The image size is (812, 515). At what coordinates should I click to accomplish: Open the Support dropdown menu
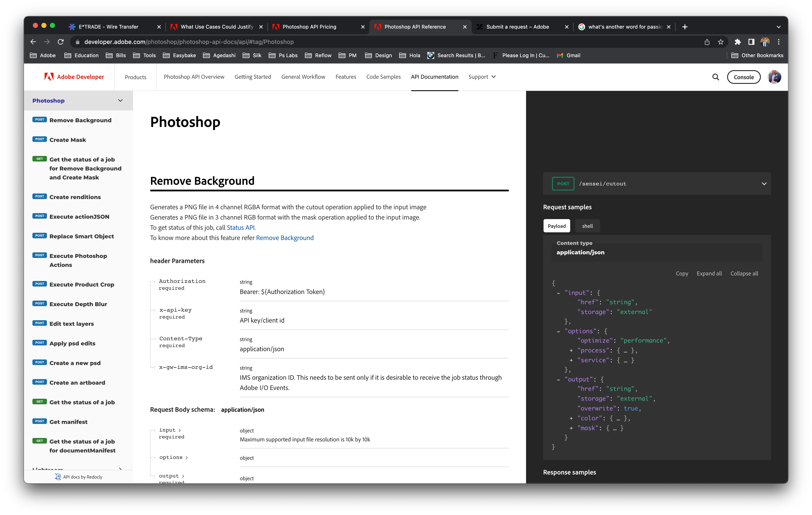pos(482,77)
